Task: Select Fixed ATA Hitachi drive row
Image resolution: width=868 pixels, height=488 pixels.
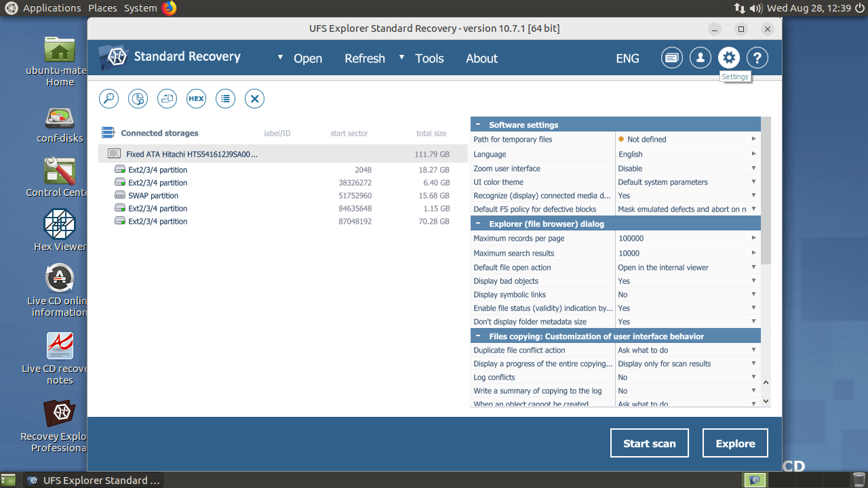Action: pos(283,154)
